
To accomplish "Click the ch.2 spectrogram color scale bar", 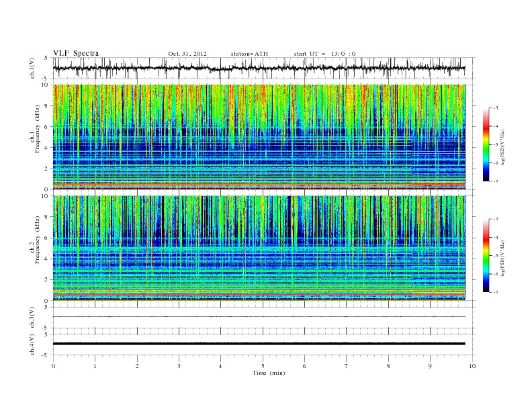I will [x=486, y=256].
